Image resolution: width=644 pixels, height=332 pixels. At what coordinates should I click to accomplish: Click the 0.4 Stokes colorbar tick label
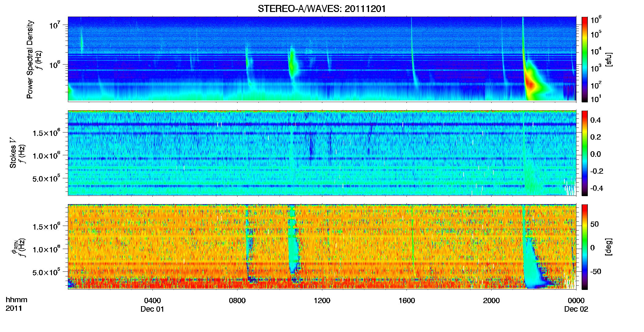(x=595, y=120)
